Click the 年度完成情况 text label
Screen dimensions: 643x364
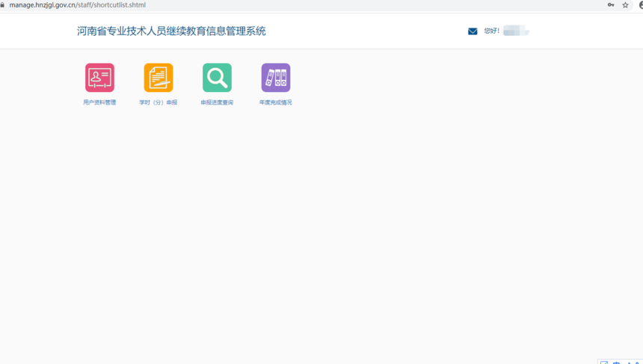coord(276,102)
